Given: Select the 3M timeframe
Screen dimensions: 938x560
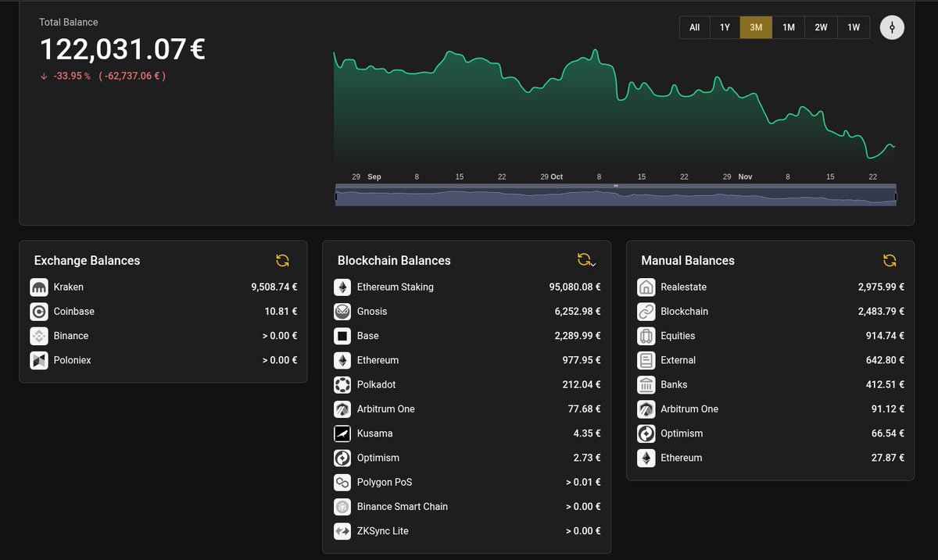Looking at the screenshot, I should click(756, 27).
